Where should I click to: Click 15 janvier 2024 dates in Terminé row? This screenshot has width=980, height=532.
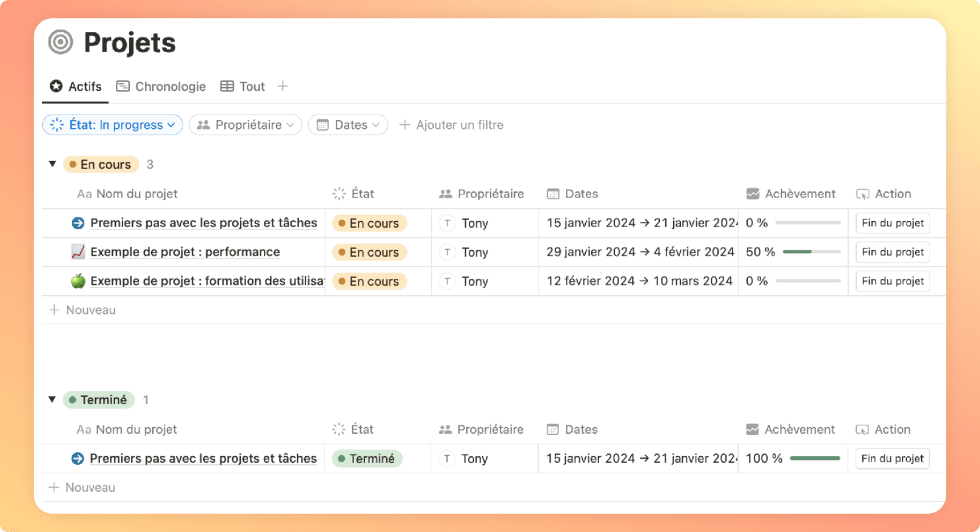642,459
